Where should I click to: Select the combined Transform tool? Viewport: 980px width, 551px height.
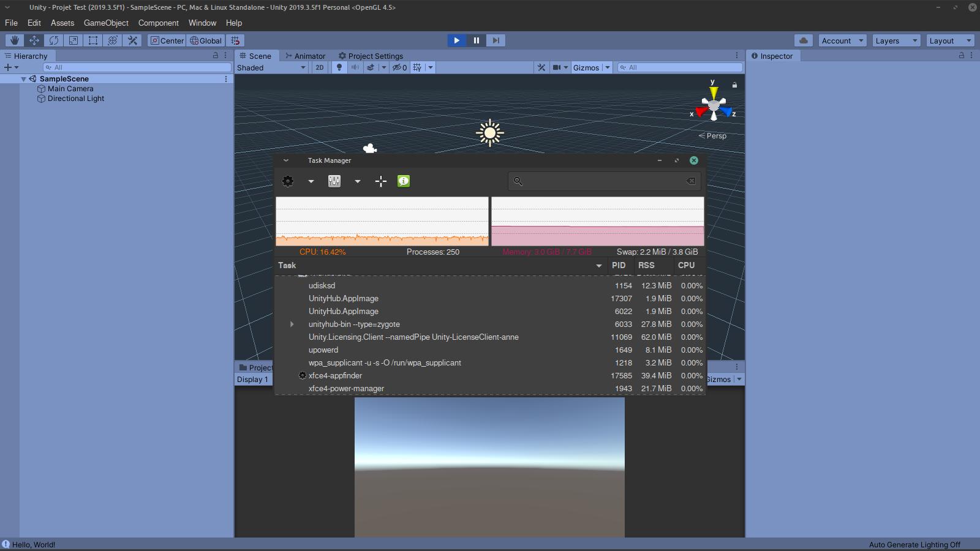[x=113, y=40]
